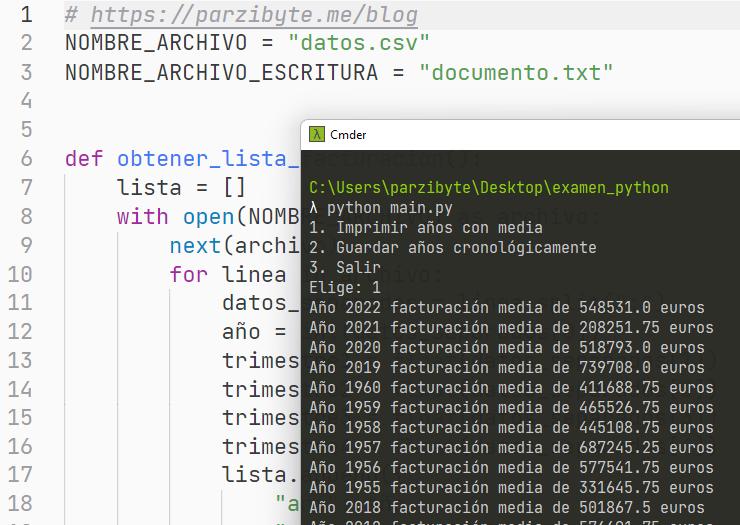Open the parzibyte.me blog link in comment
740x525 pixels.
click(251, 15)
